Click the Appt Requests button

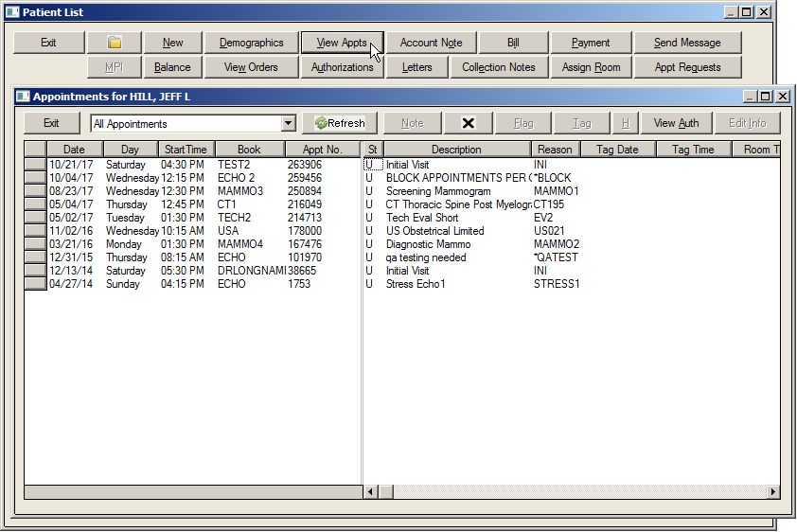click(x=686, y=67)
